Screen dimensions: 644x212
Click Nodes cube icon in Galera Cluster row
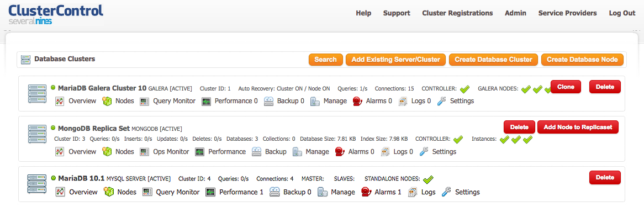coord(107,101)
